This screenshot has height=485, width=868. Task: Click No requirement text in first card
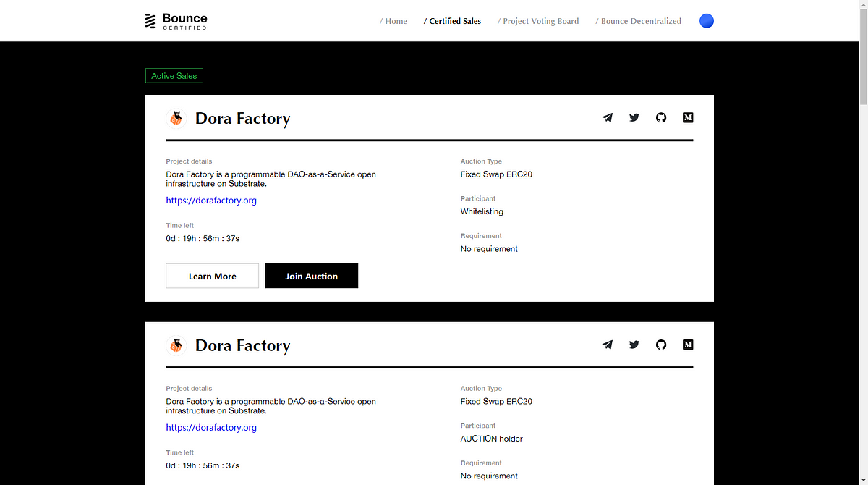click(489, 249)
